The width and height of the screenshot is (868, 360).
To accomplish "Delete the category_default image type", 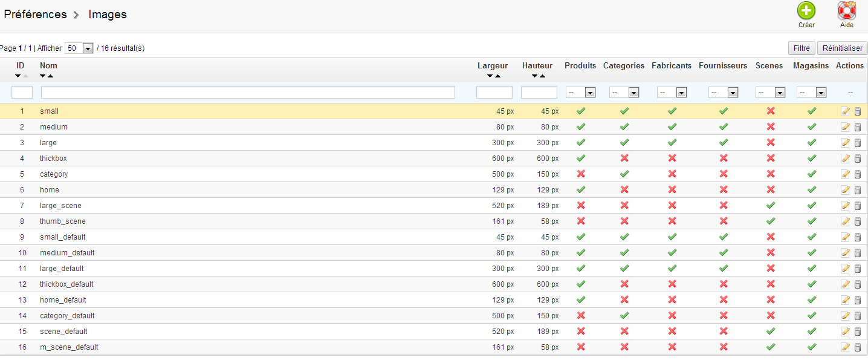I will tap(857, 316).
